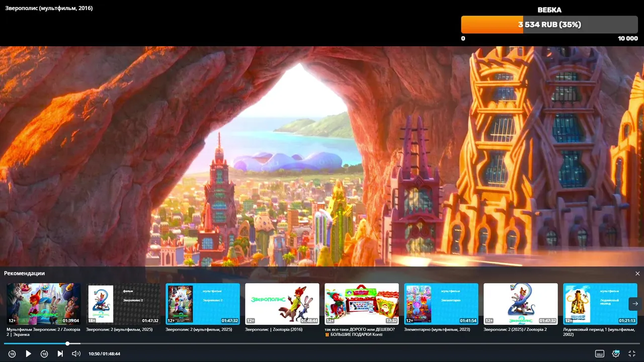This screenshot has height=362, width=644.
Task: Open blue 12+ Зверополис 2 мультфильм thumbnail
Action: click(203, 304)
